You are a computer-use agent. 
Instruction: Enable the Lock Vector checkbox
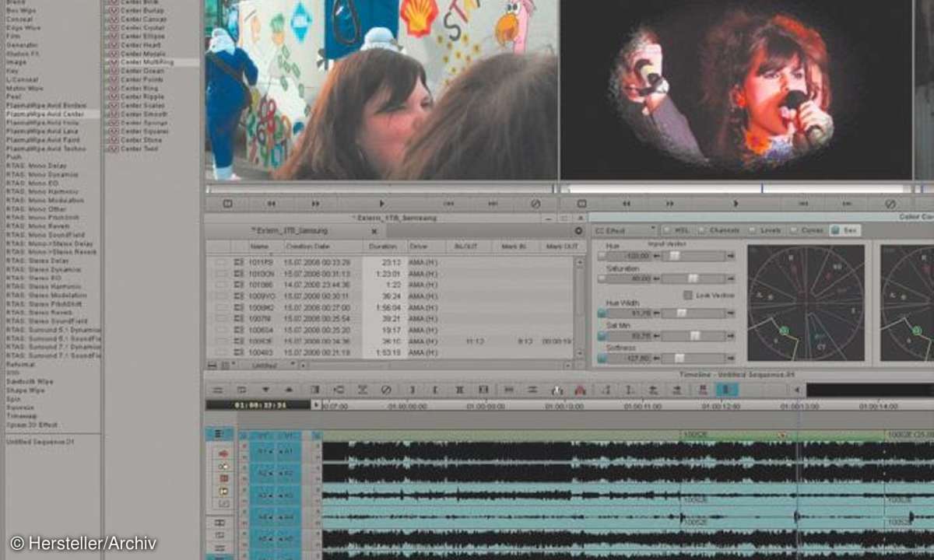pos(688,295)
